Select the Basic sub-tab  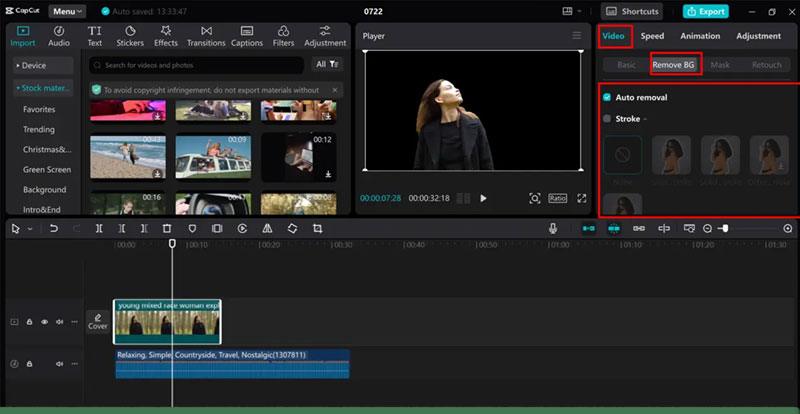coord(627,65)
